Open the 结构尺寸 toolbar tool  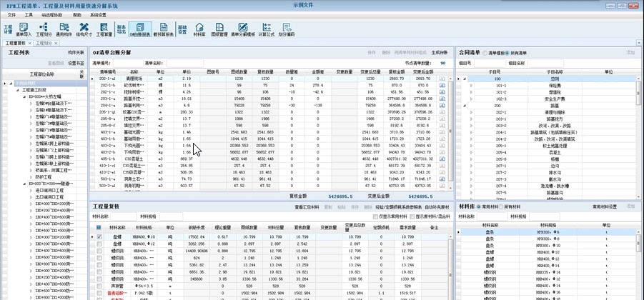point(84,29)
